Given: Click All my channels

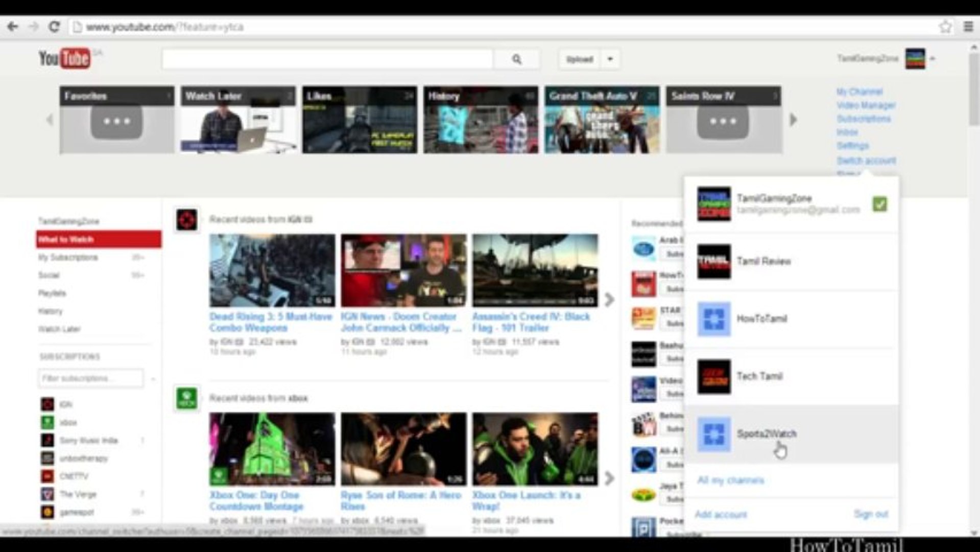Looking at the screenshot, I should point(731,479).
